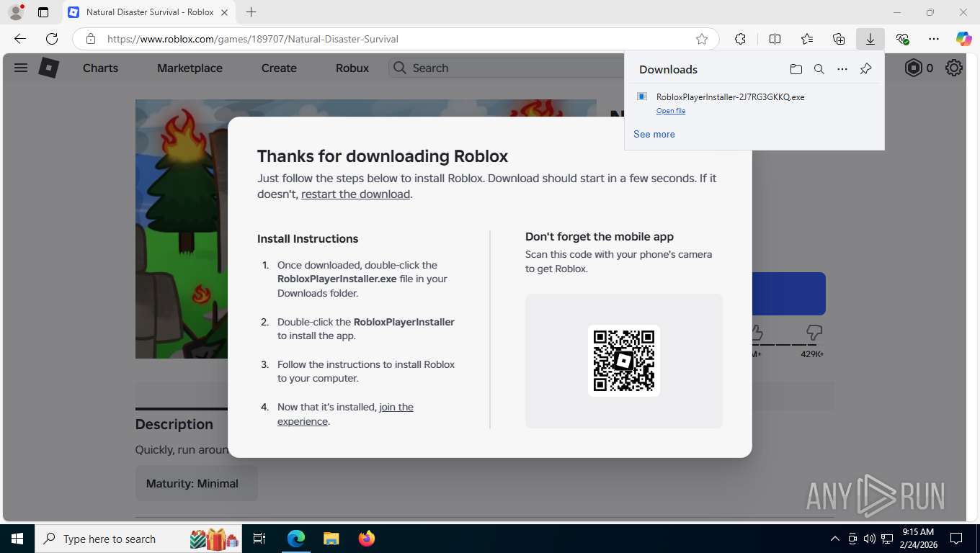This screenshot has height=553, width=980.
Task: Open the Create menu item
Action: coord(279,68)
